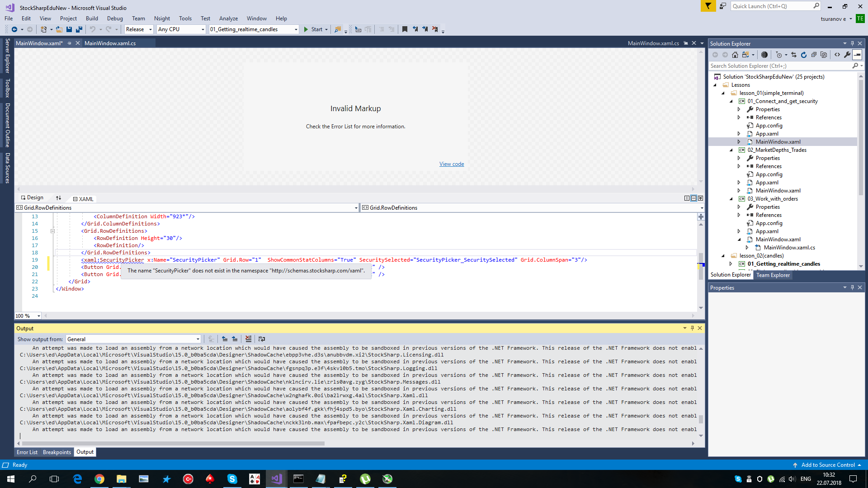Viewport: 868px width, 488px height.
Task: Switch to the Design view button
Action: tap(32, 198)
